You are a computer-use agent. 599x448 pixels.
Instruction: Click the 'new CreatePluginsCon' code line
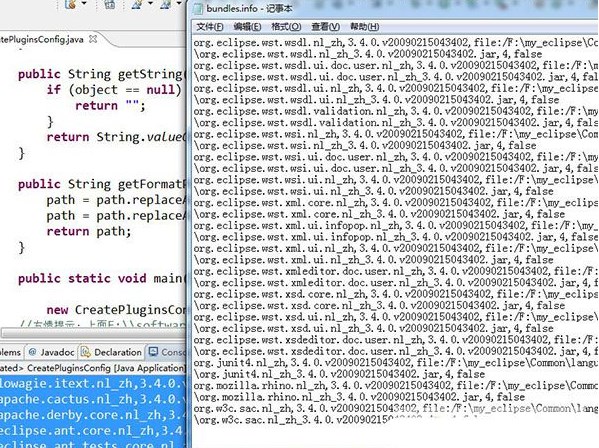click(x=116, y=309)
